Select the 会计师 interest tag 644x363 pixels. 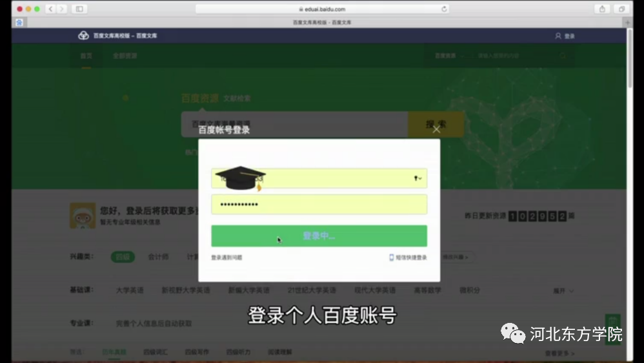158,257
